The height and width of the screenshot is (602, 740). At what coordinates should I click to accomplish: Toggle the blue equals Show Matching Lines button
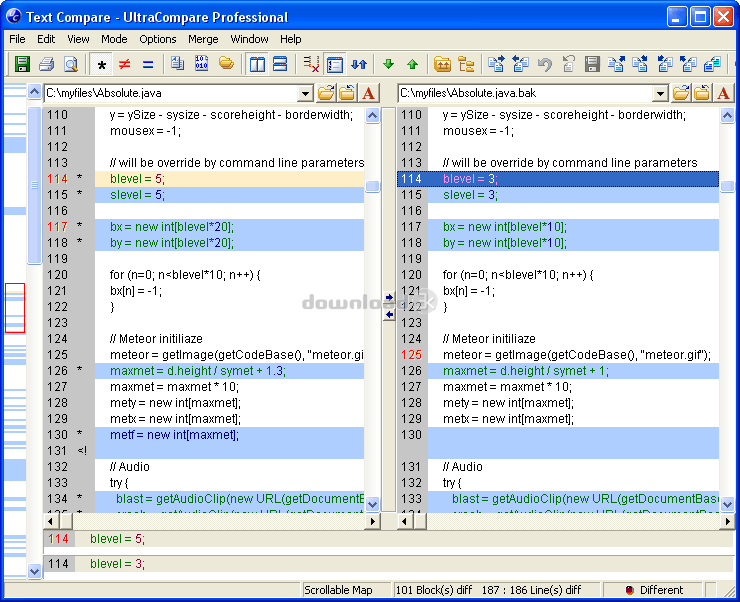pos(148,64)
